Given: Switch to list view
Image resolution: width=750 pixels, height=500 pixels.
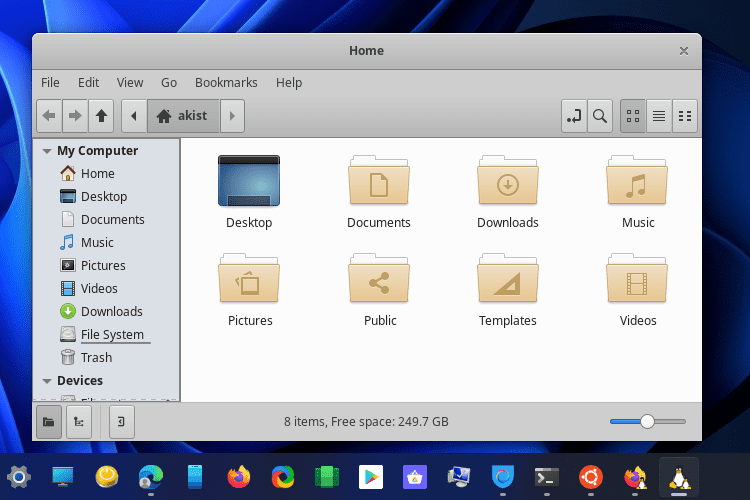Looking at the screenshot, I should [659, 116].
